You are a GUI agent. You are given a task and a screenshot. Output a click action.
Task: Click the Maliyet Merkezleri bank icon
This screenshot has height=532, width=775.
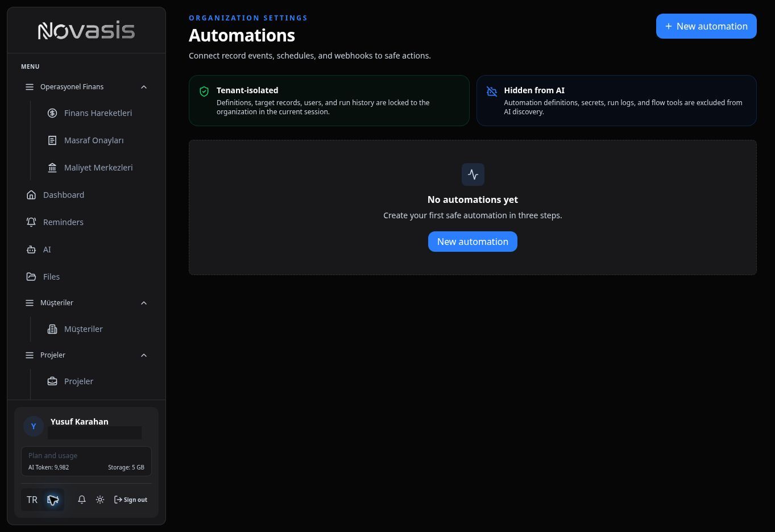click(52, 168)
